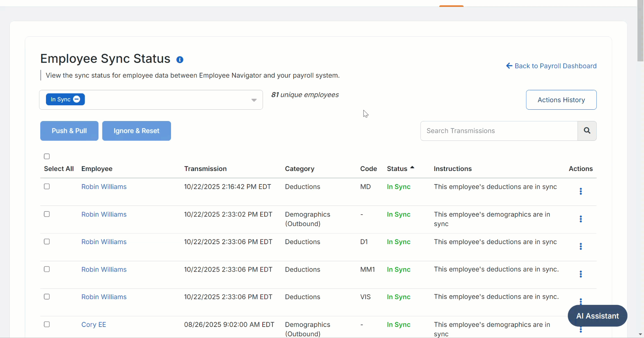The width and height of the screenshot is (644, 338).
Task: Check the Robin Williams MM1 deductions row
Action: [47, 269]
